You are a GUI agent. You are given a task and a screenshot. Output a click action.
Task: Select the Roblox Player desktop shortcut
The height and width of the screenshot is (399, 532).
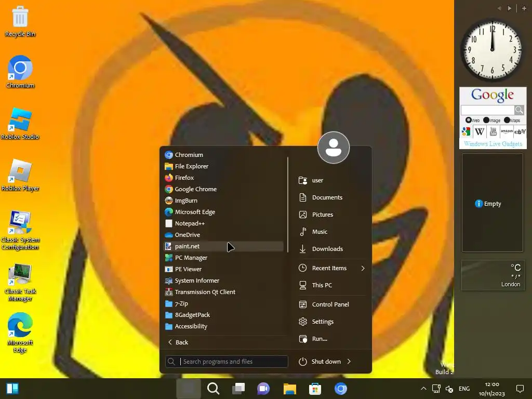point(20,175)
